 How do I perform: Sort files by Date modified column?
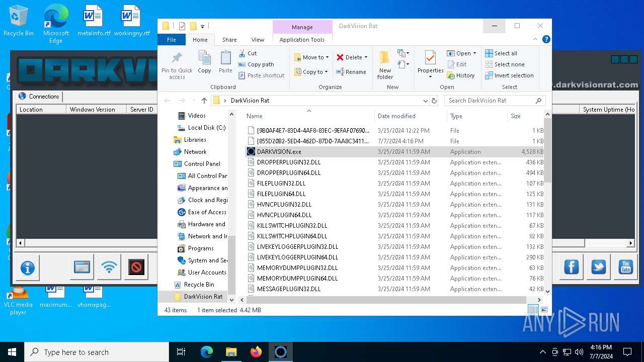pyautogui.click(x=411, y=116)
